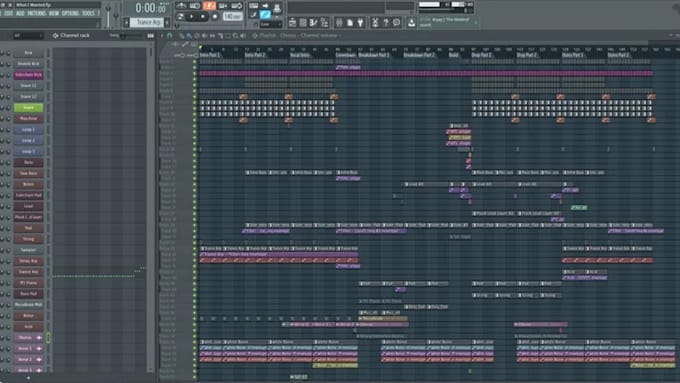
Task: Disable the orange countdown before recording
Action: (209, 6)
